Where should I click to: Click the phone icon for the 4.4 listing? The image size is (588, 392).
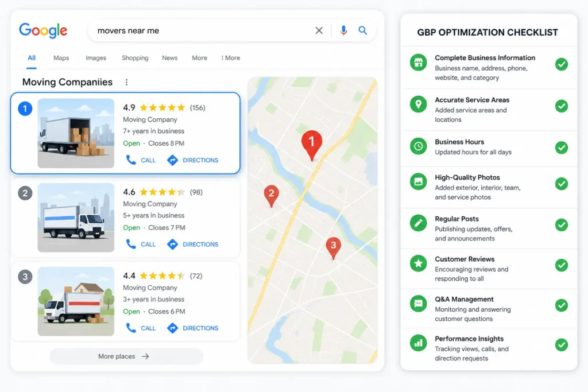pyautogui.click(x=131, y=328)
